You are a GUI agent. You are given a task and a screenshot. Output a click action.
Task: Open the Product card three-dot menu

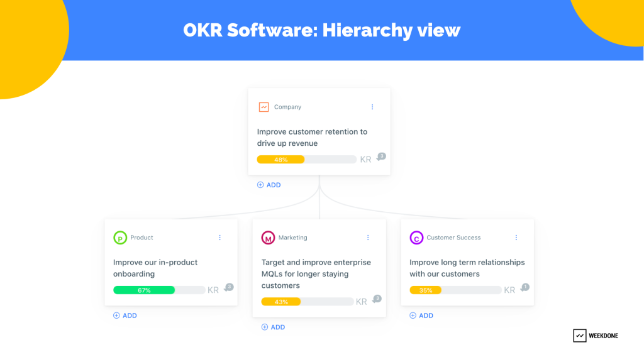point(219,238)
